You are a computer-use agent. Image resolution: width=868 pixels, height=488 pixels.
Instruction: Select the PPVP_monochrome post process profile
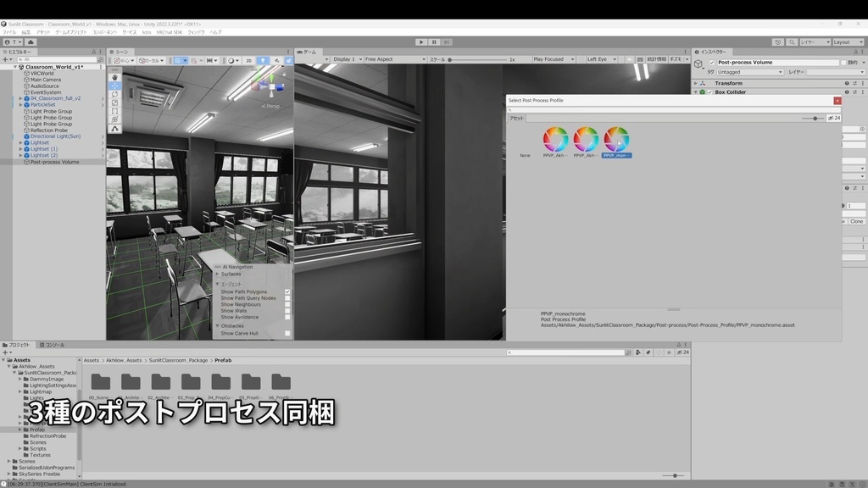pyautogui.click(x=616, y=140)
